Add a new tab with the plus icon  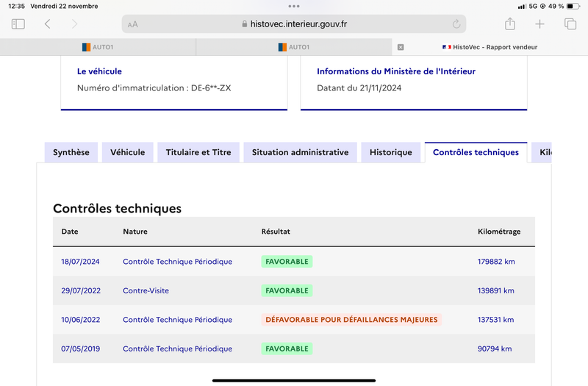[x=539, y=24]
